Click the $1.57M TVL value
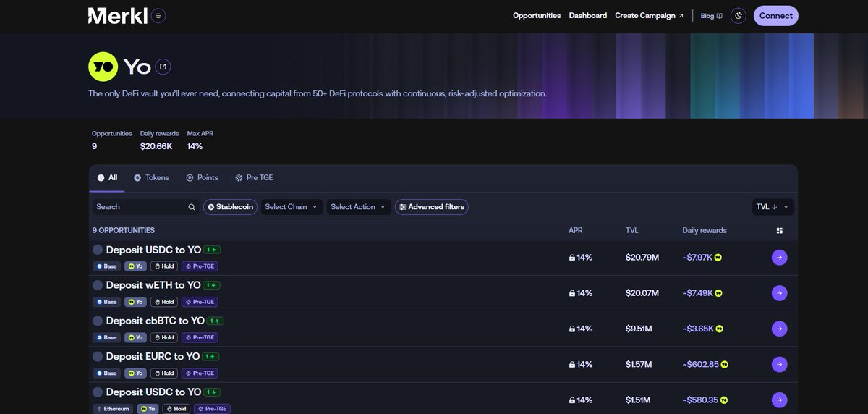This screenshot has height=414, width=868. [638, 364]
